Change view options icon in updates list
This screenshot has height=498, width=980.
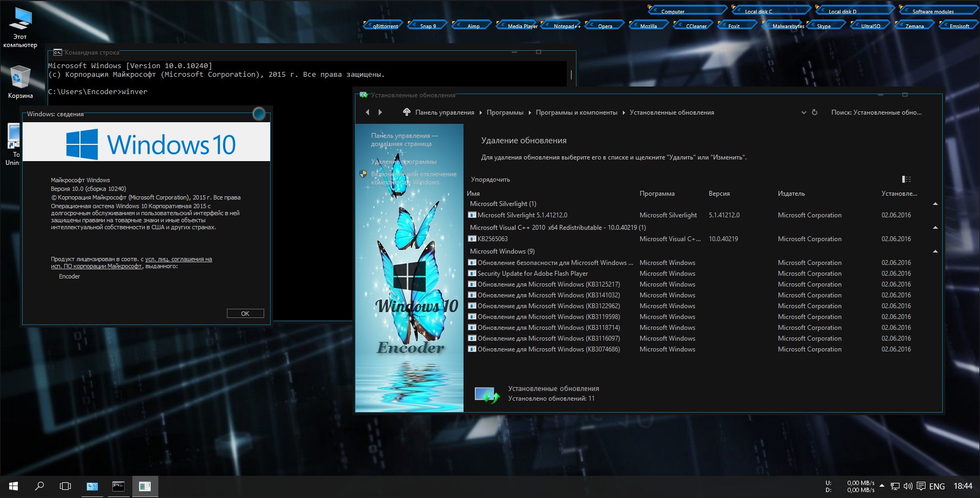(907, 180)
